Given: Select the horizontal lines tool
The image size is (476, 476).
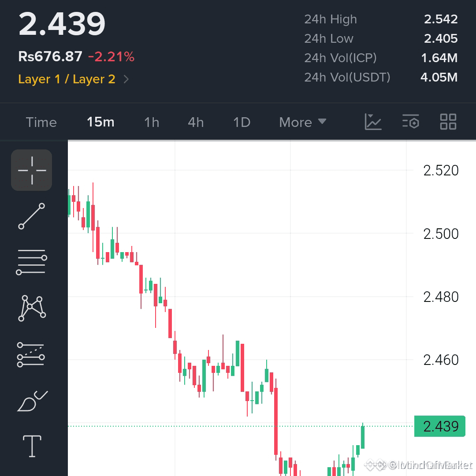Looking at the screenshot, I should [32, 262].
